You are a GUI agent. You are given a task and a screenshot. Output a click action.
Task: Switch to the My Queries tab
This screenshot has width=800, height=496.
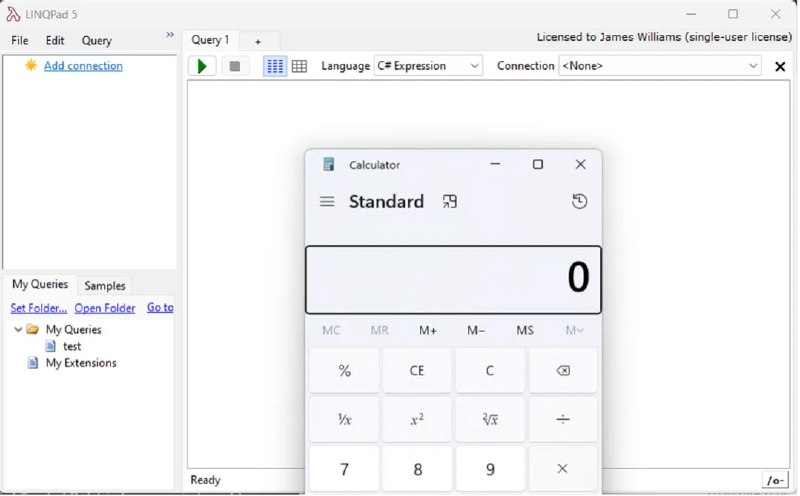(40, 284)
